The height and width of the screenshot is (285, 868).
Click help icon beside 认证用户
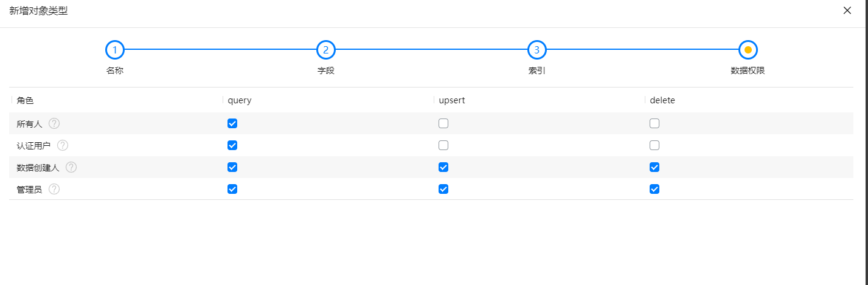(x=63, y=145)
